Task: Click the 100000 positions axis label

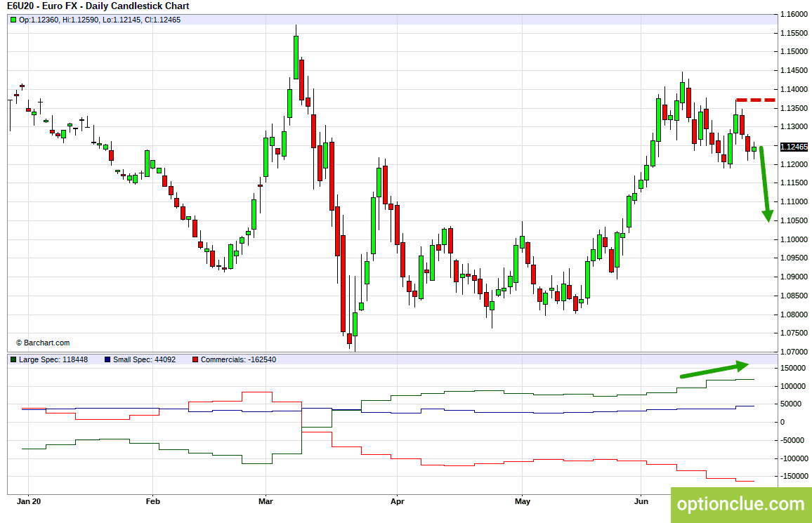Action: 793,386
